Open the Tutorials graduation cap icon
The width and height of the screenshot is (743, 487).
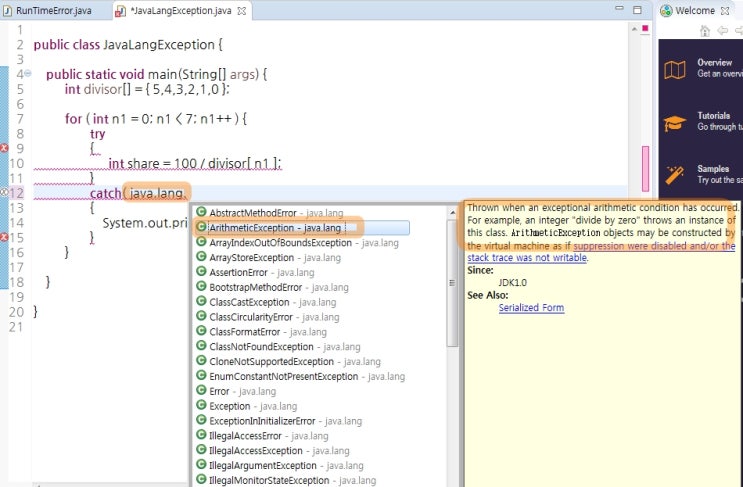pyautogui.click(x=675, y=122)
